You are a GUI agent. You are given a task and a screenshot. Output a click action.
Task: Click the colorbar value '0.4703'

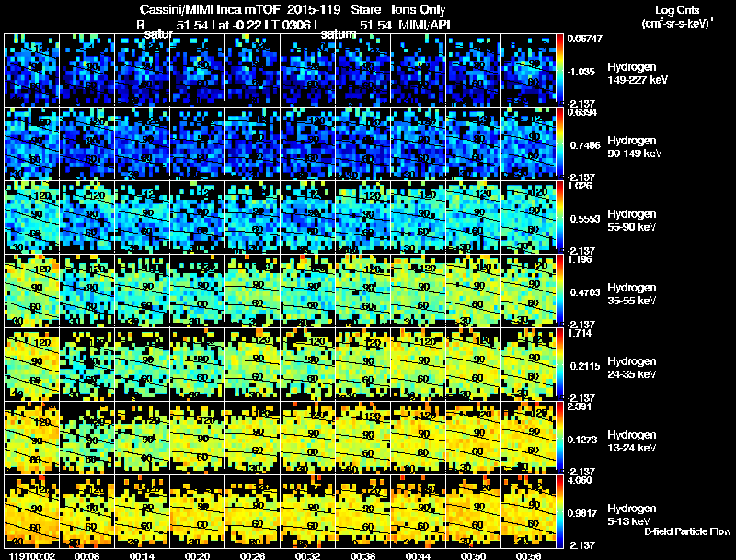coord(585,292)
